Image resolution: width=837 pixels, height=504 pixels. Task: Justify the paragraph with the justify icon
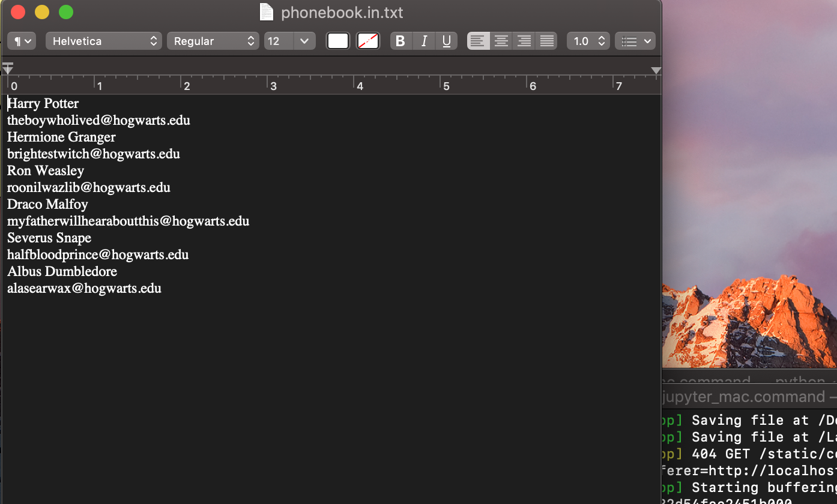tap(546, 41)
